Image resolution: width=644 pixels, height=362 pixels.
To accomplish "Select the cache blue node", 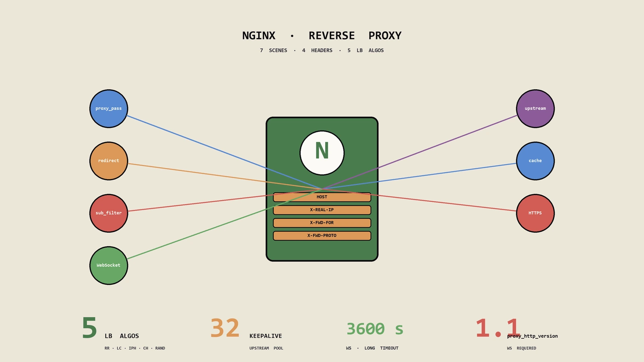I will tap(535, 161).
